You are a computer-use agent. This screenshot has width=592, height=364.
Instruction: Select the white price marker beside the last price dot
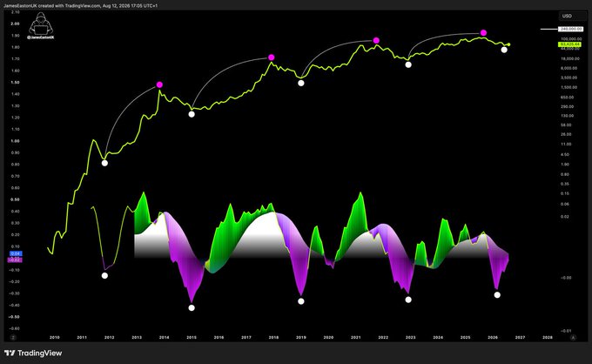pyautogui.click(x=504, y=50)
